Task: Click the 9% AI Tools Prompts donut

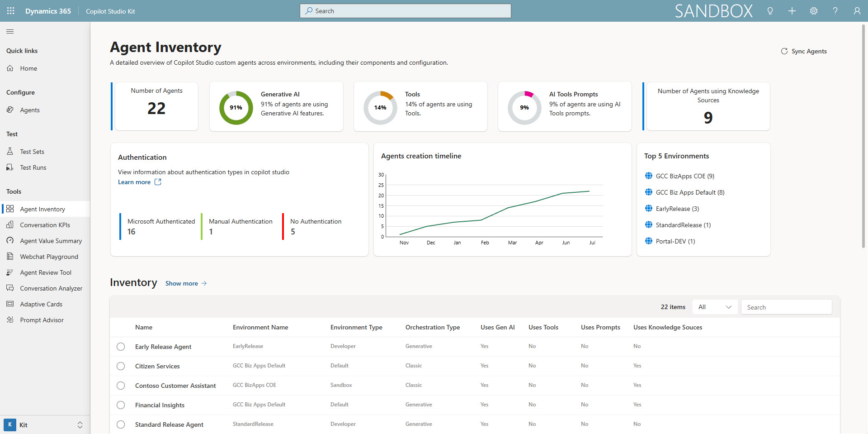Action: click(524, 108)
